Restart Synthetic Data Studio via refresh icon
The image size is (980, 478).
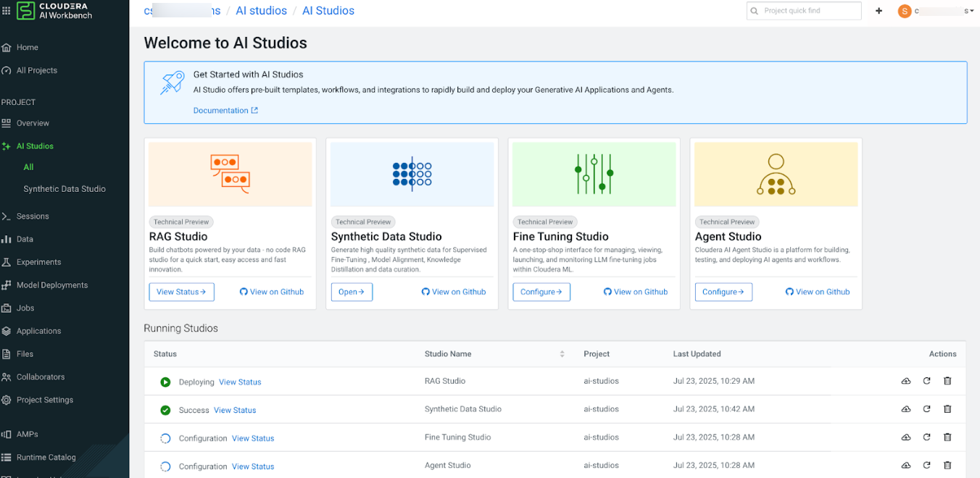pyautogui.click(x=927, y=409)
